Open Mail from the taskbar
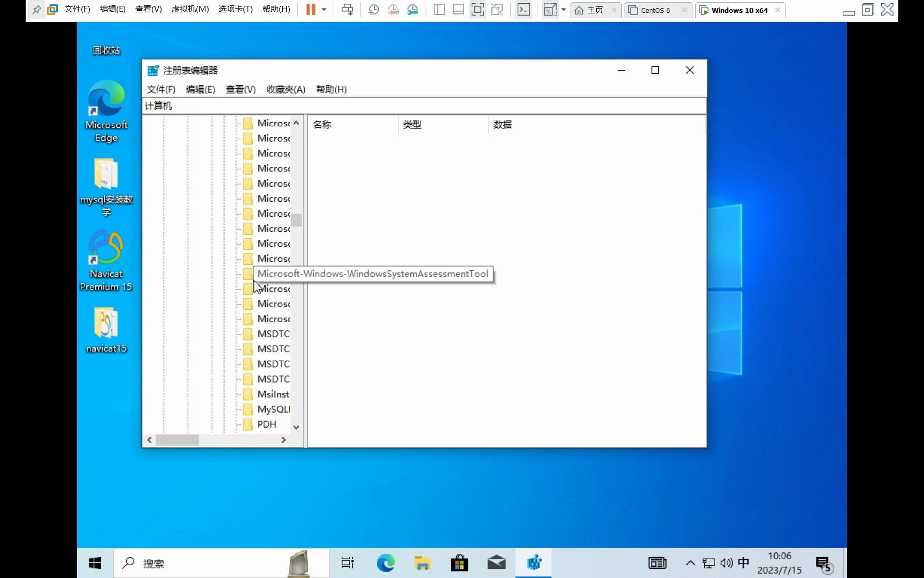Image resolution: width=924 pixels, height=578 pixels. (x=497, y=563)
